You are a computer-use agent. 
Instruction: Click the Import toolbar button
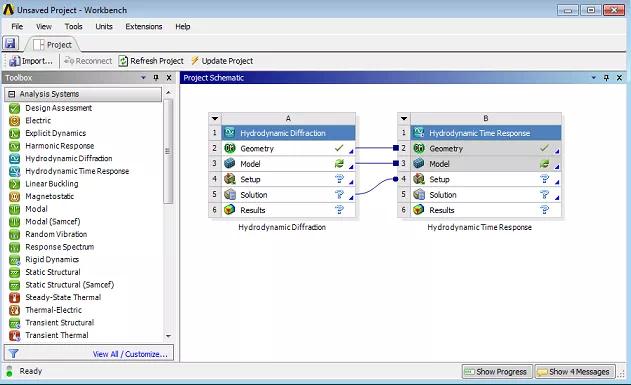(x=31, y=61)
